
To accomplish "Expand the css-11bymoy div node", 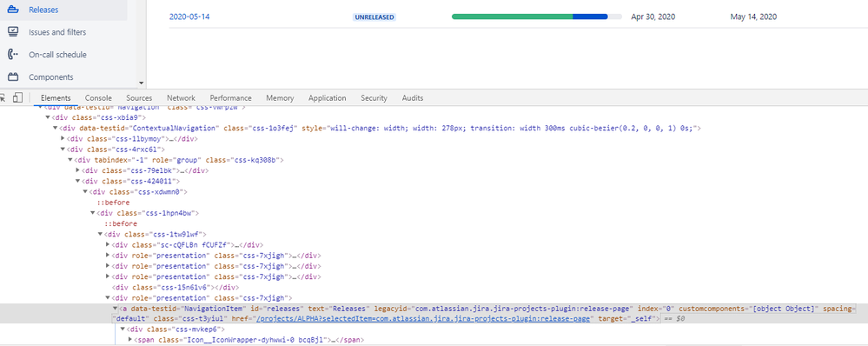I will (63, 139).
